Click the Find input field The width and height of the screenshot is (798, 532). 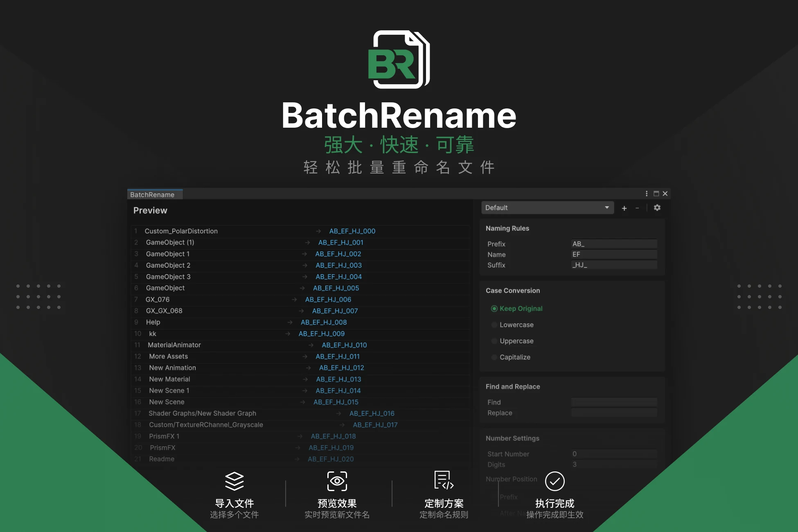(x=614, y=402)
